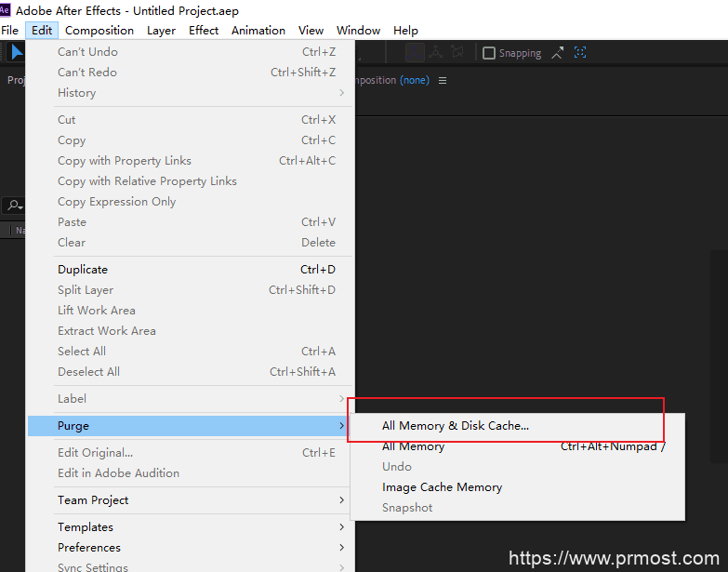Screen dimensions: 728x572
Task: Click Copy with Relative Property Links
Action: click(190, 181)
